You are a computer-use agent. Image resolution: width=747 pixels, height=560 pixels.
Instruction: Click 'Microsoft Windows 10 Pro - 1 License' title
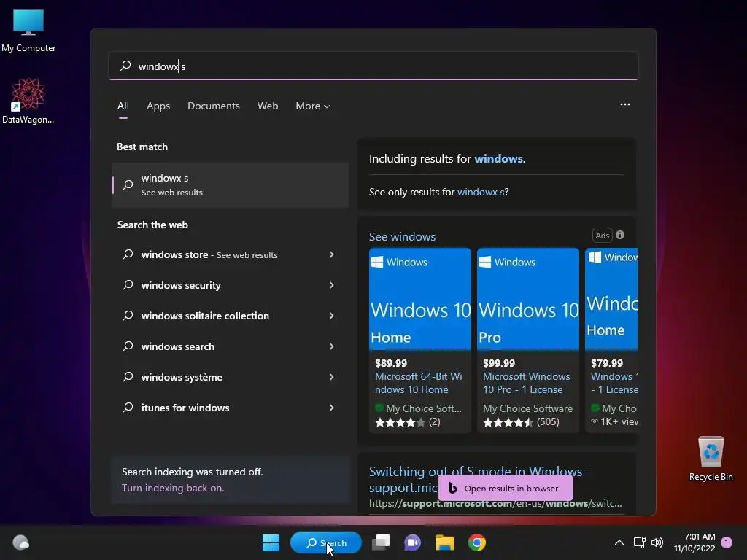tap(527, 383)
